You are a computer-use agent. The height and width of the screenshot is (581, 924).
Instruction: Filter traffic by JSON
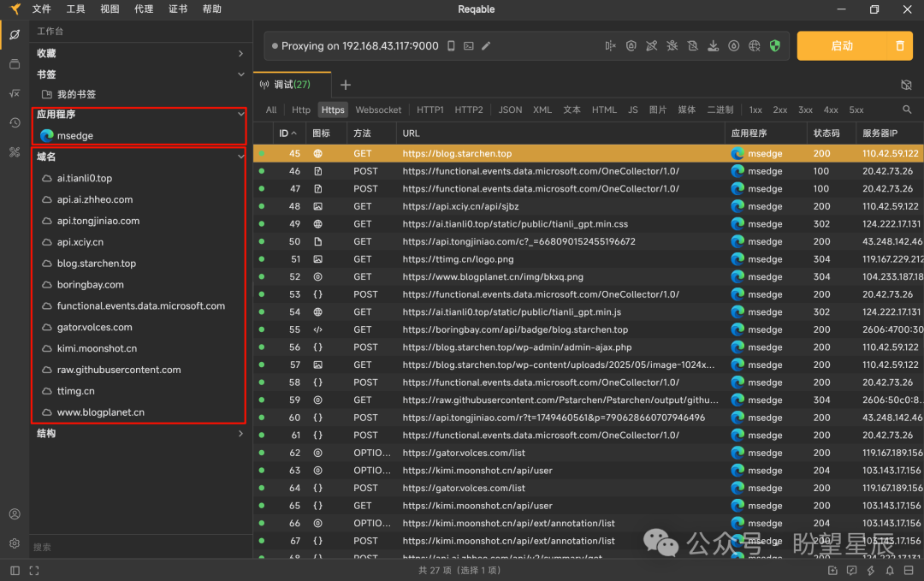[510, 110]
